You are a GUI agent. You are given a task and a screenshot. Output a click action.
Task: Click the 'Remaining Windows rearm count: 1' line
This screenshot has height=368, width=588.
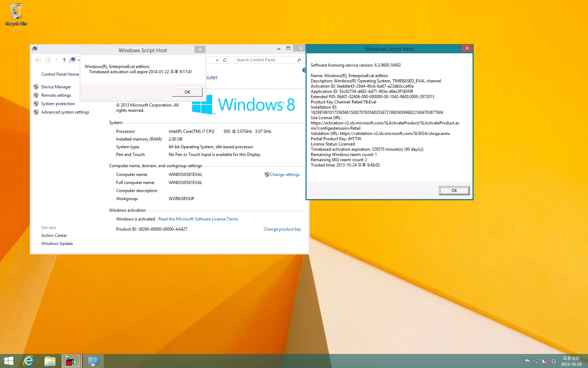pos(344,155)
